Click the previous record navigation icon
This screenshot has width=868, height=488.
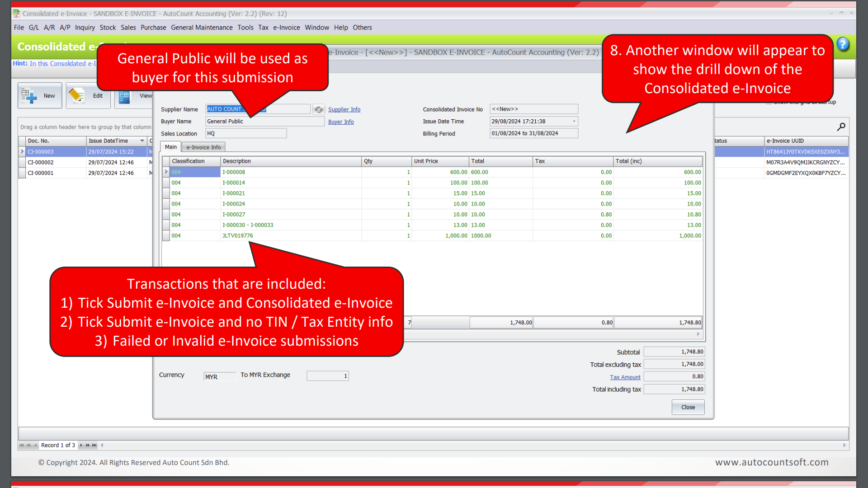(34, 445)
